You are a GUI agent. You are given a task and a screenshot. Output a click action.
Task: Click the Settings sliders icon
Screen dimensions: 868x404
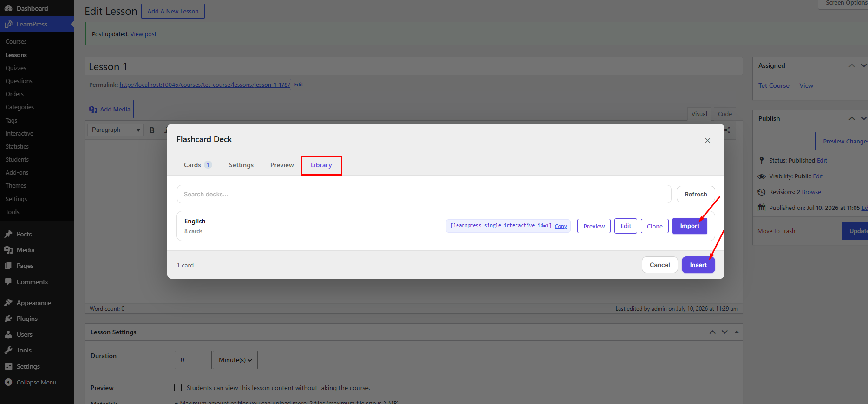(8, 366)
